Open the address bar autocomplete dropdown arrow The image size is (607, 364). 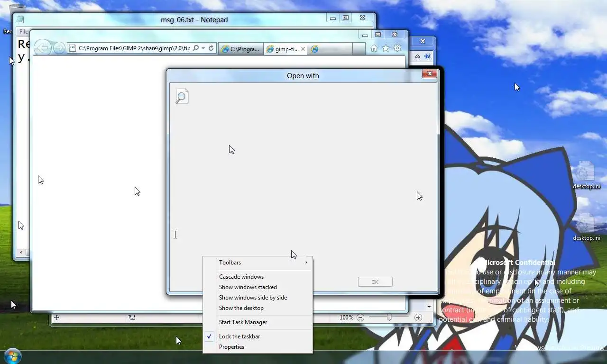pyautogui.click(x=203, y=48)
